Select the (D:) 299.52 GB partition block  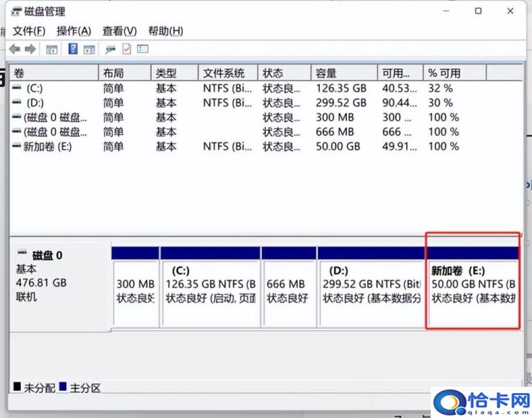pos(371,287)
